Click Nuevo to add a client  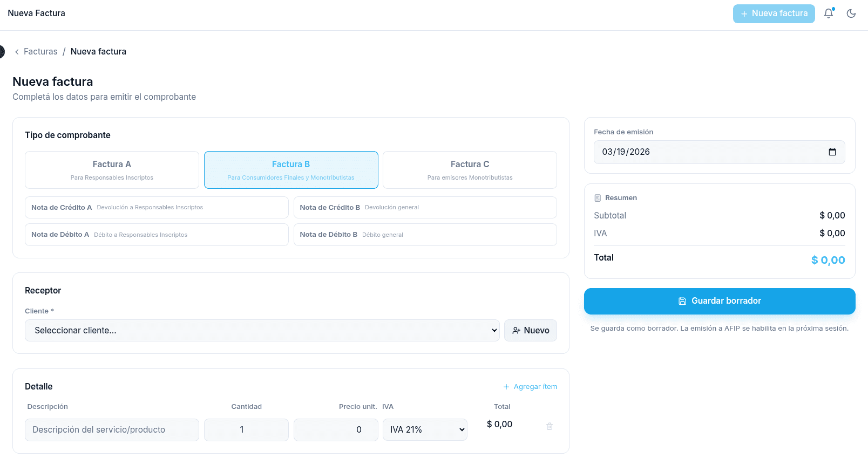click(530, 331)
